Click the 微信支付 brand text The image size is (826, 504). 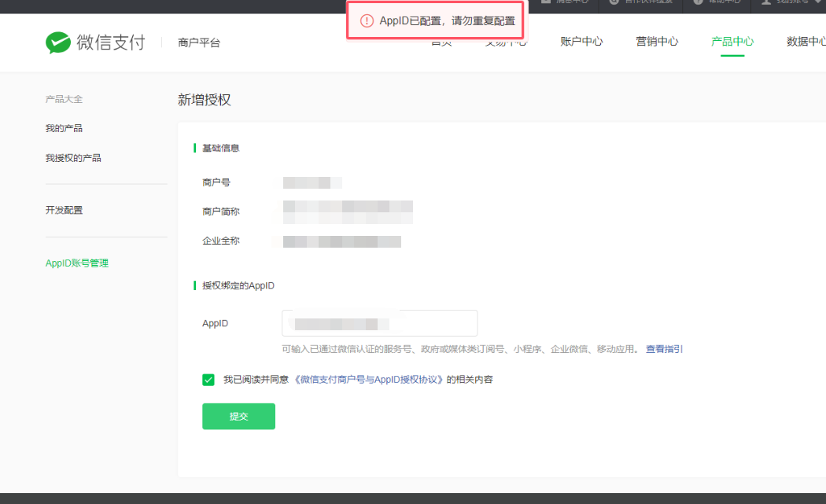coord(111,42)
